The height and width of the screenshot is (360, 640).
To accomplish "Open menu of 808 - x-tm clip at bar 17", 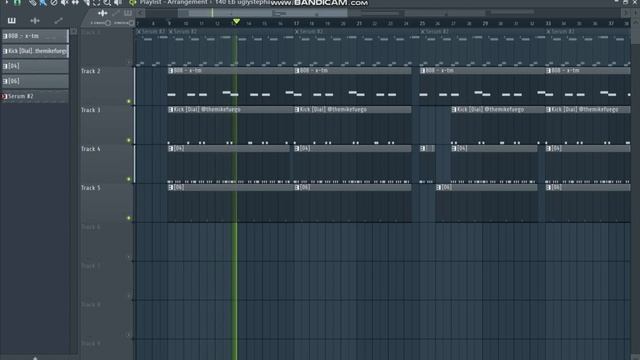I will pyautogui.click(x=297, y=71).
